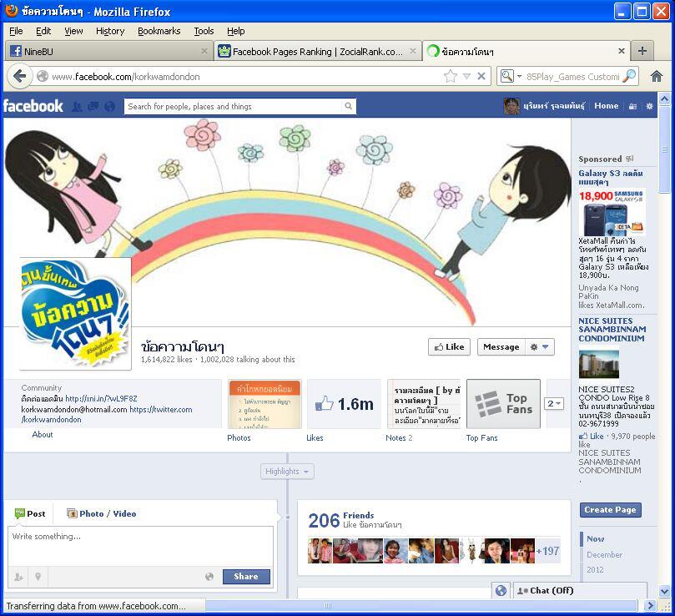Click the Facebook friend requests icon
675x616 pixels.
point(77,107)
